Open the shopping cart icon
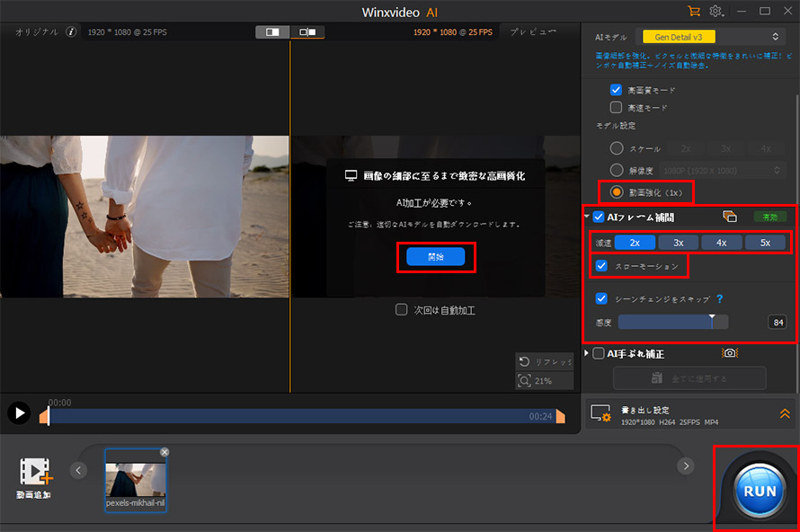Viewport: 800px width, 532px height. pos(693,11)
